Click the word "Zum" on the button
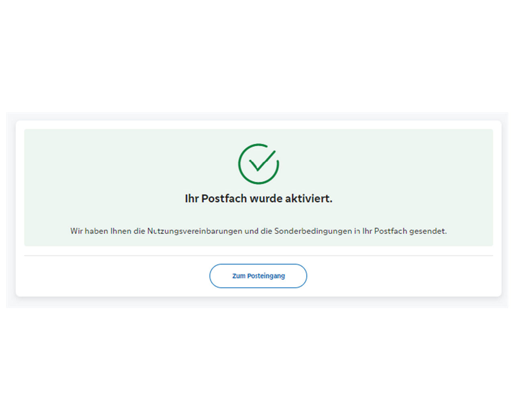The image size is (514, 420). click(239, 276)
